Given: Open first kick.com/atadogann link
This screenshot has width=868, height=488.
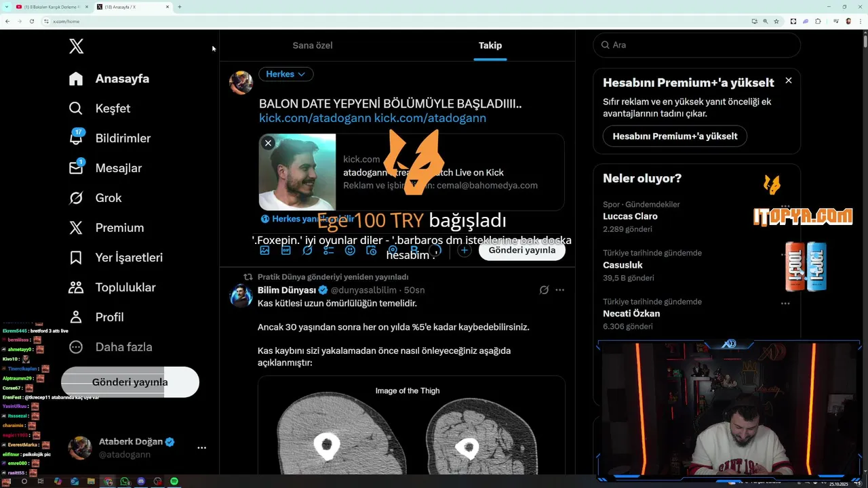Looking at the screenshot, I should pyautogui.click(x=315, y=118).
